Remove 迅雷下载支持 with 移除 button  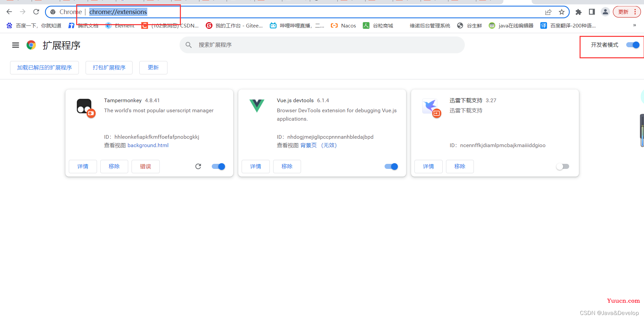460,167
